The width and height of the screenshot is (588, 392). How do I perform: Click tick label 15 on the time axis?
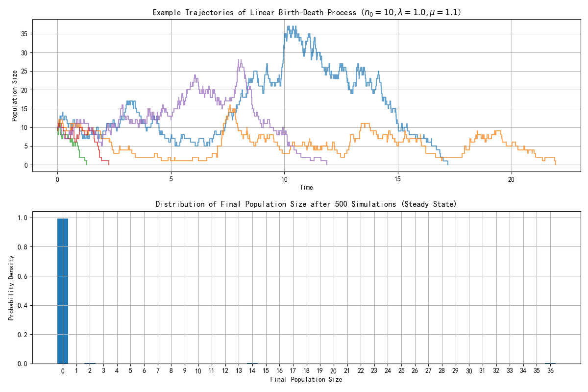[398, 179]
